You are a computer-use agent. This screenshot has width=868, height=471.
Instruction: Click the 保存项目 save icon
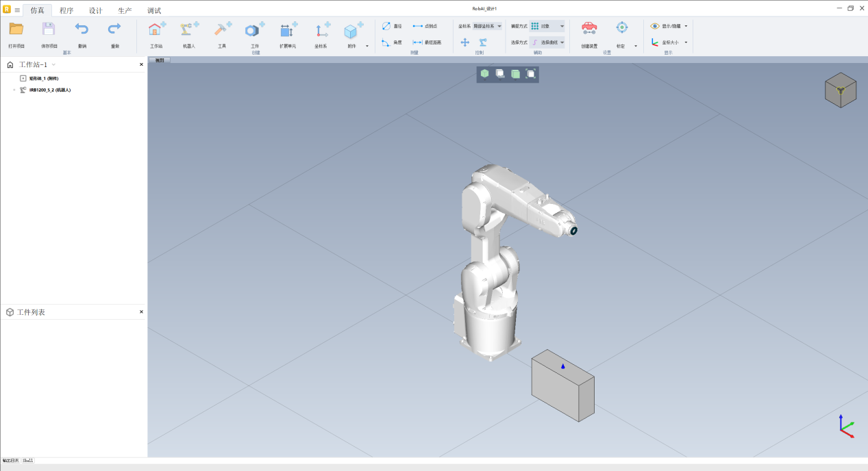[49, 29]
